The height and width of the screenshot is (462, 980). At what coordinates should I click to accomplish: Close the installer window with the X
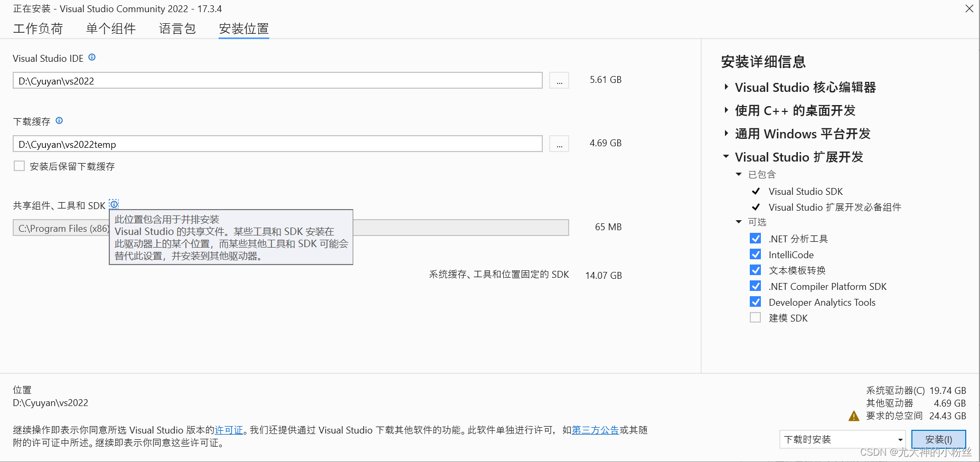point(969,8)
